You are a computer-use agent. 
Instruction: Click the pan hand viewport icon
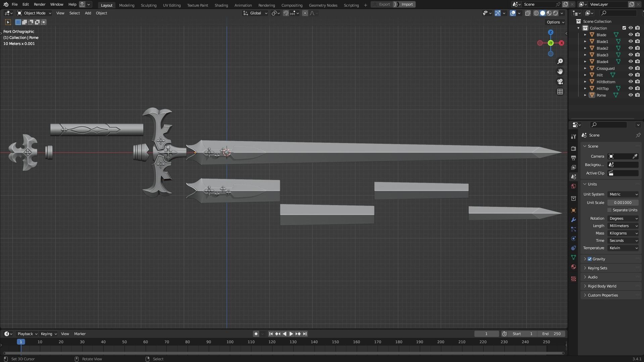tap(560, 71)
